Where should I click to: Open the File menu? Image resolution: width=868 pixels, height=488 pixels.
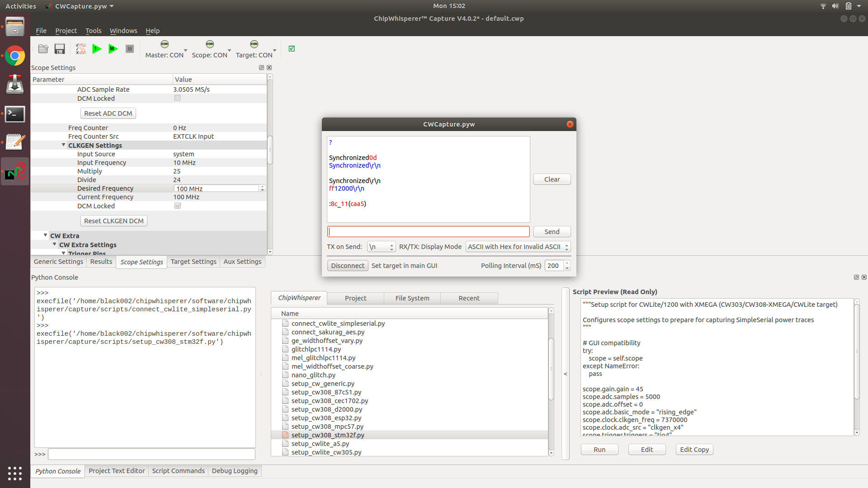coord(41,31)
